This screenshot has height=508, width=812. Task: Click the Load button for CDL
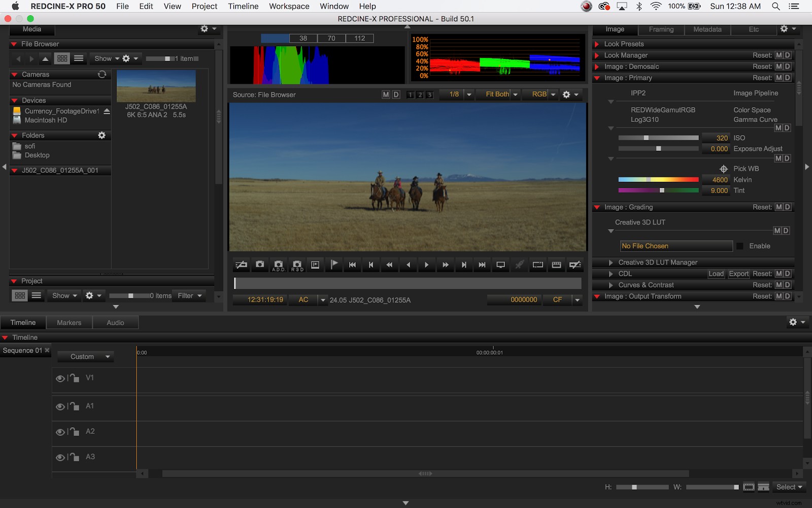716,273
